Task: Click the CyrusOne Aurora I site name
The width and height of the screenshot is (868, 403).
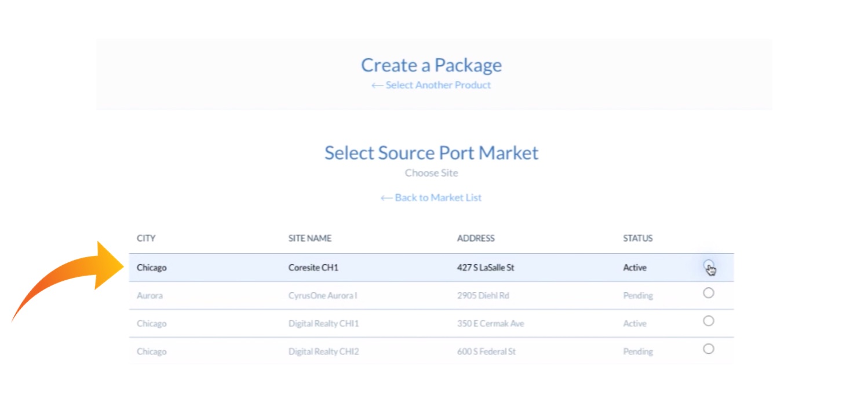Action: click(323, 295)
